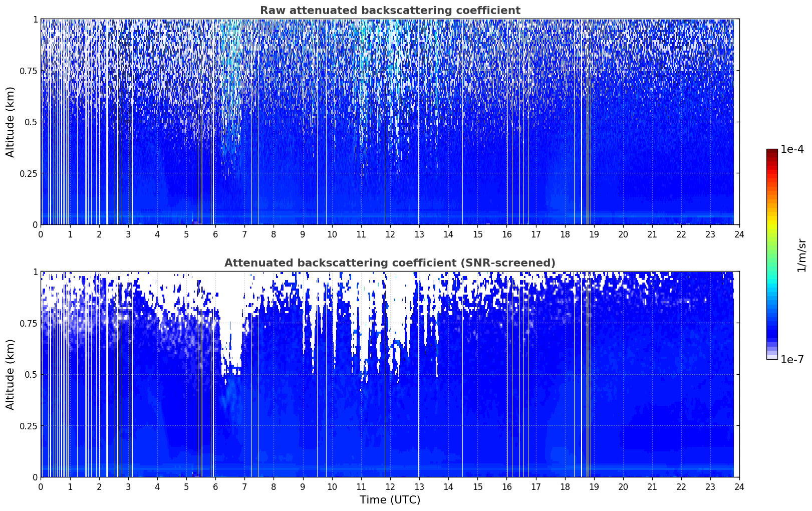Click the '1e-7' colorbar minimum label
The height and width of the screenshot is (511, 812).
[x=792, y=360]
